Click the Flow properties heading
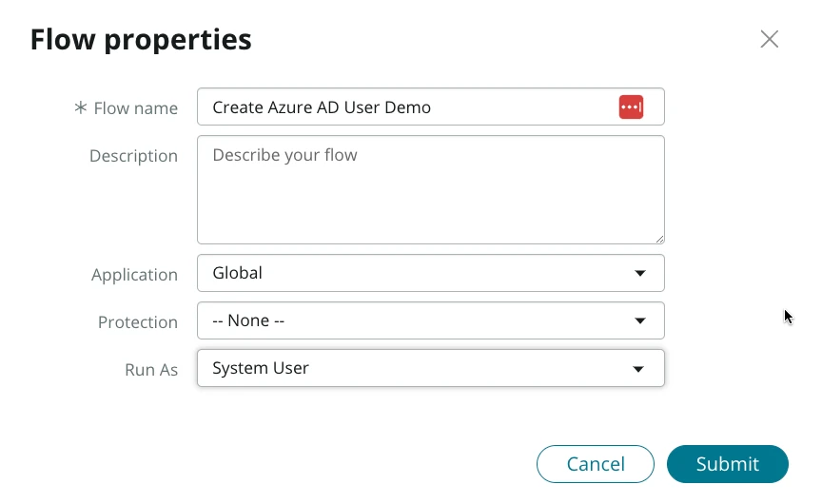The height and width of the screenshot is (504, 822). [141, 39]
